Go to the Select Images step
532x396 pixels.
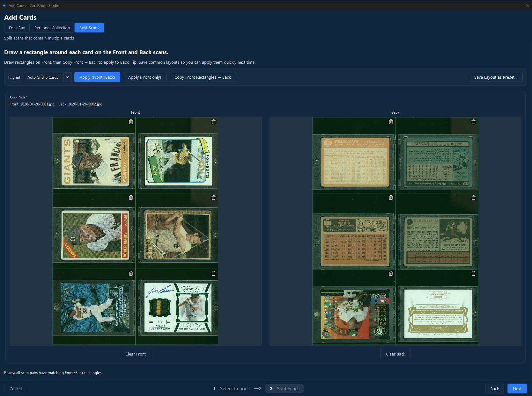[234, 388]
